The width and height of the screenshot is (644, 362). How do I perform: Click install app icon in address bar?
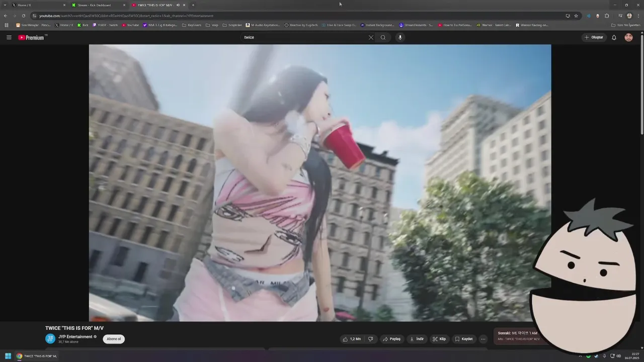[568, 16]
